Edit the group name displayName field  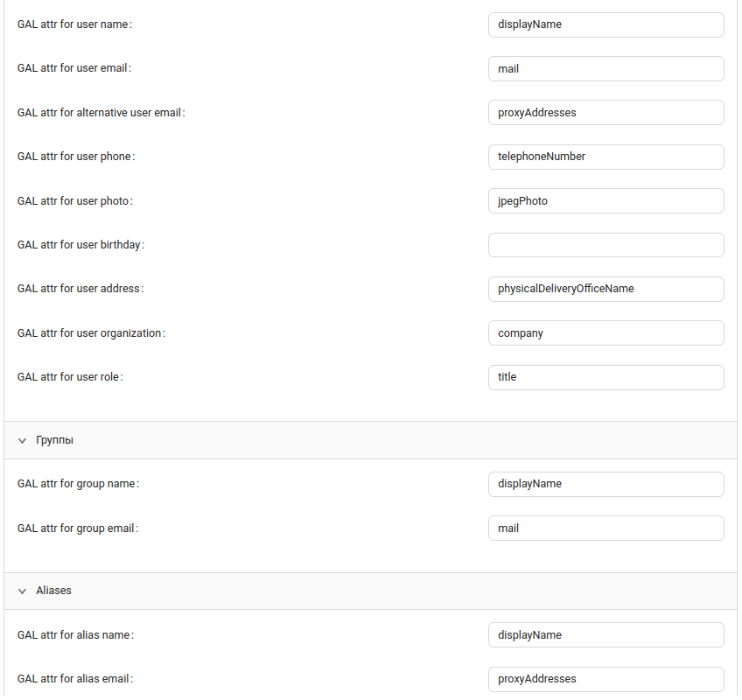point(605,484)
